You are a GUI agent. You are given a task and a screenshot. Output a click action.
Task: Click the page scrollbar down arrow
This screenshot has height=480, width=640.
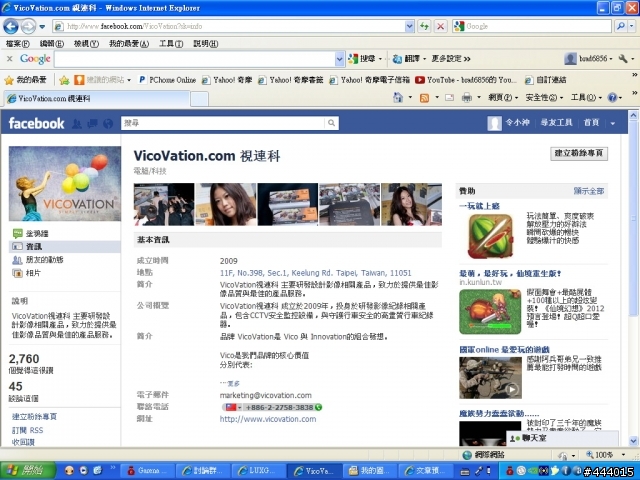(x=633, y=441)
